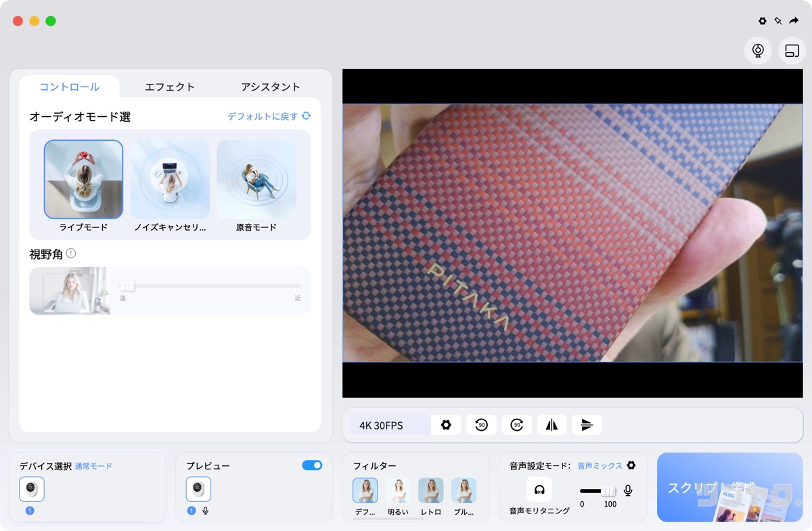
Task: Select camera thumbnail under プレビュー
Action: pos(198,489)
